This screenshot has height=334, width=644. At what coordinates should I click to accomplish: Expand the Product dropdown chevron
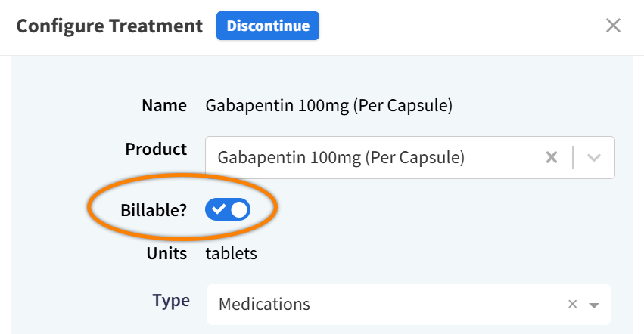point(594,158)
